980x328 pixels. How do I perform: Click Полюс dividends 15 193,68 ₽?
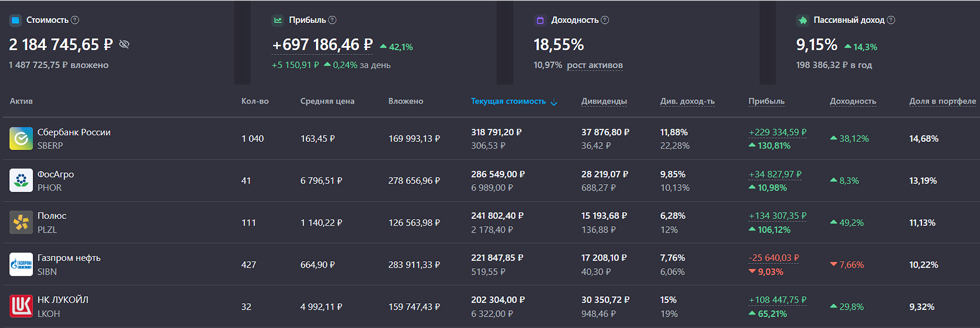pos(605,216)
